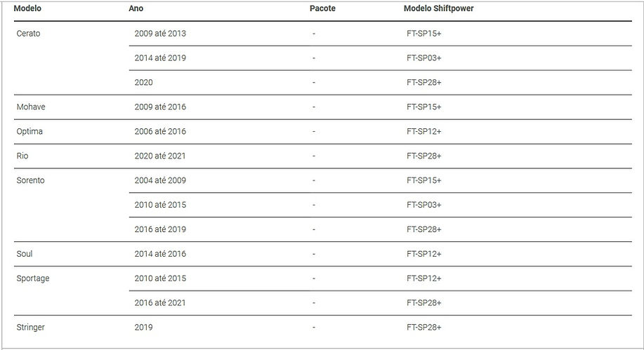Click year range 2014 até 2019
The width and height of the screenshot is (644, 350).
[x=160, y=58]
